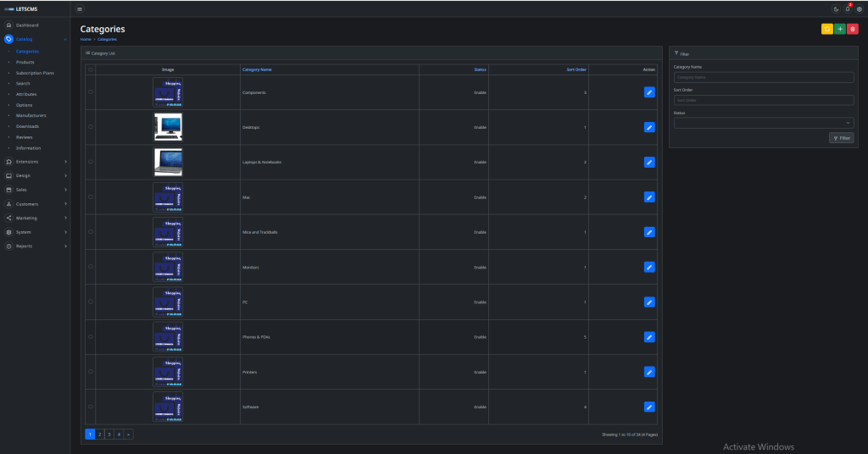Open Products in the Catalog submenu
868x454 pixels.
pos(25,62)
